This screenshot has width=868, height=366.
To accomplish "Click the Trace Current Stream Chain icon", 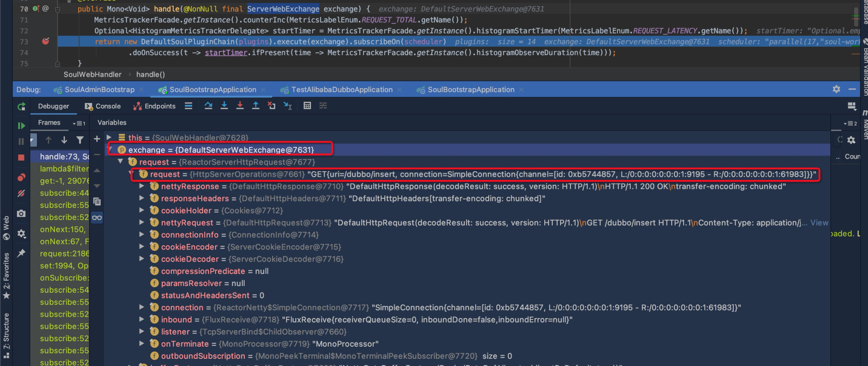I will click(323, 106).
